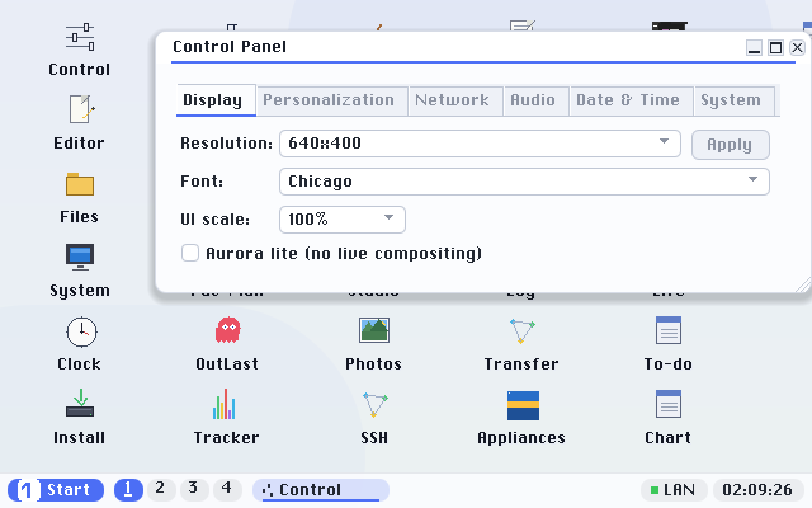Image resolution: width=812 pixels, height=508 pixels.
Task: Open the Date & Time tab
Action: tap(631, 100)
